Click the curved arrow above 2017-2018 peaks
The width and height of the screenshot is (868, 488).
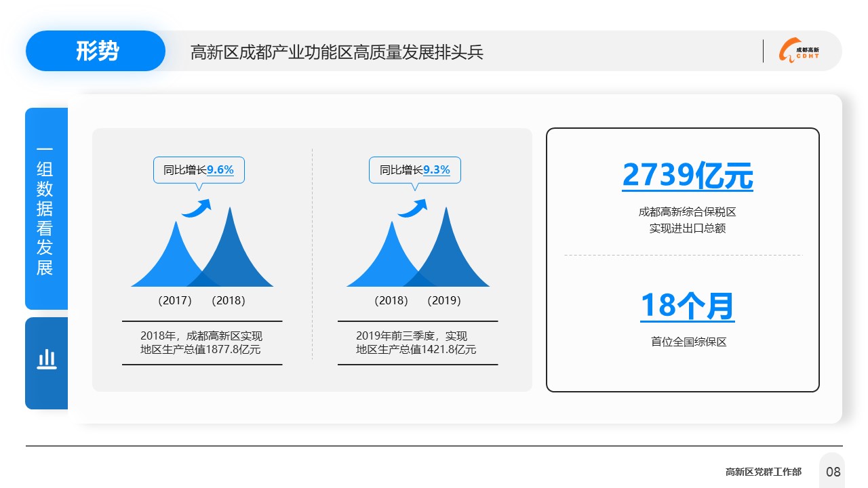point(197,207)
